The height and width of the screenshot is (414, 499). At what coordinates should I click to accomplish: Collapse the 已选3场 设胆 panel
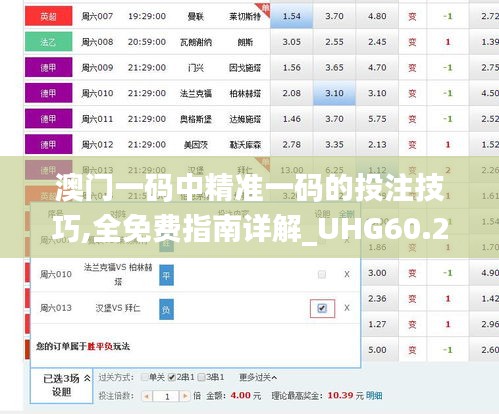click(x=87, y=378)
